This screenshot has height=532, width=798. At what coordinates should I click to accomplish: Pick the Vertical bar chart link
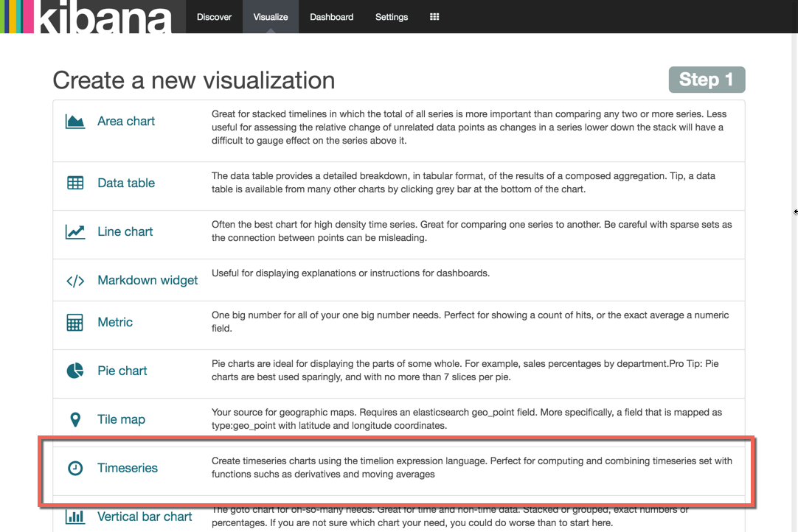click(145, 517)
